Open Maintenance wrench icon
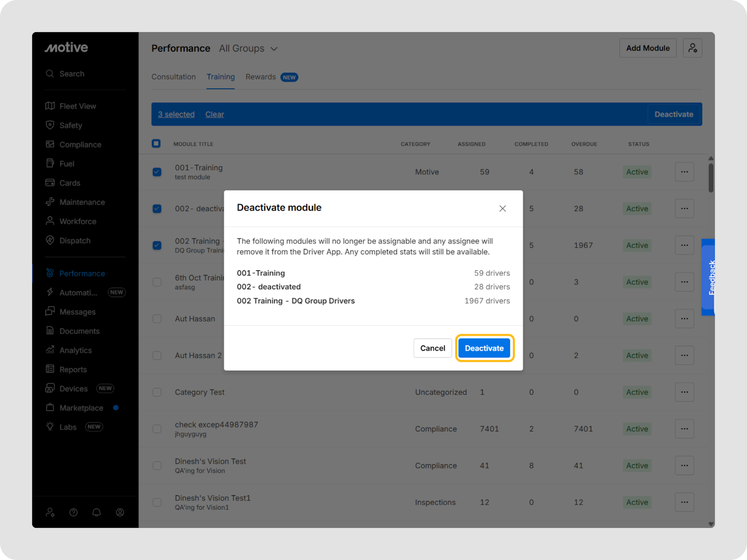The height and width of the screenshot is (560, 747). [50, 202]
